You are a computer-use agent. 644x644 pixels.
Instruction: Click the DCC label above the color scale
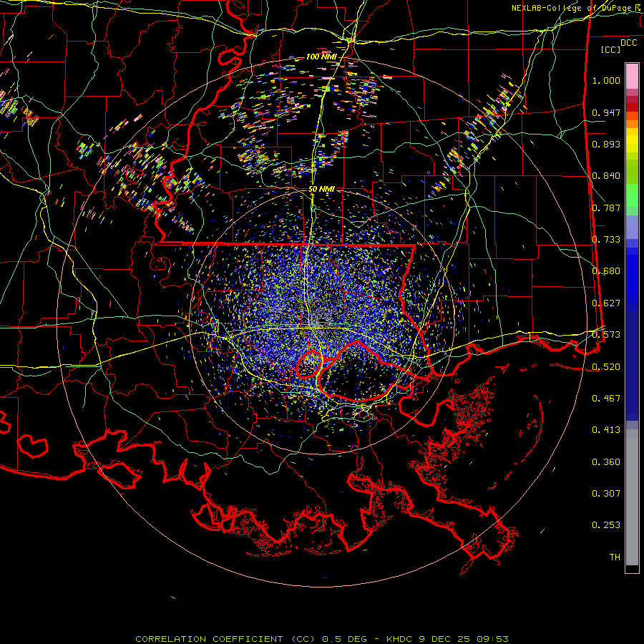(628, 43)
